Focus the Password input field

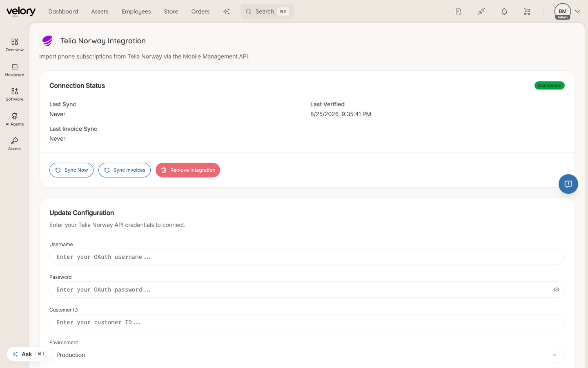tap(307, 289)
